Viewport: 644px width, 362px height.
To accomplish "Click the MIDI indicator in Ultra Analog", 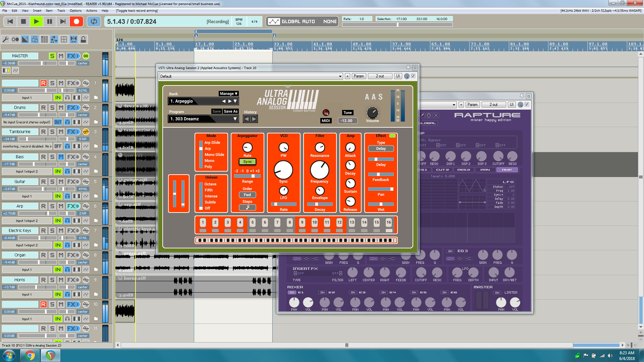I will (x=326, y=113).
